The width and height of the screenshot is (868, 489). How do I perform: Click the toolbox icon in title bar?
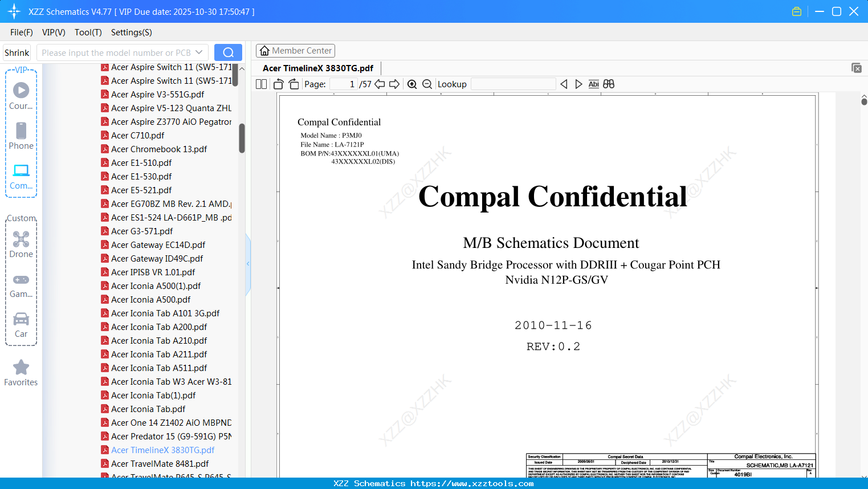click(797, 11)
